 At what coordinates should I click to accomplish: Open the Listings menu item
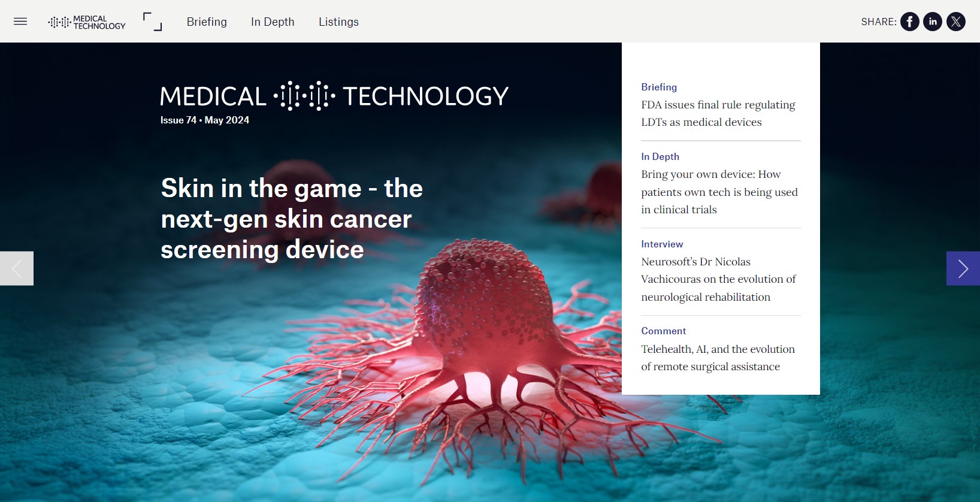coord(338,22)
